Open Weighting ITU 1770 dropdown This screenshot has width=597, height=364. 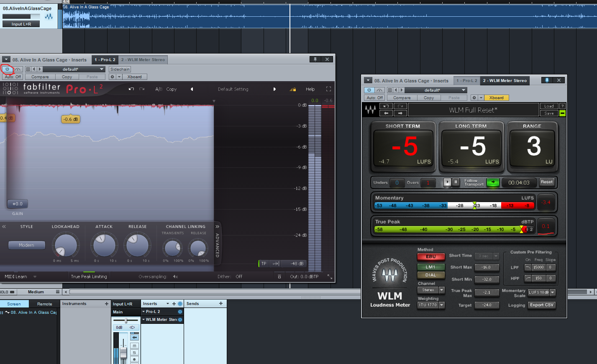pos(431,305)
